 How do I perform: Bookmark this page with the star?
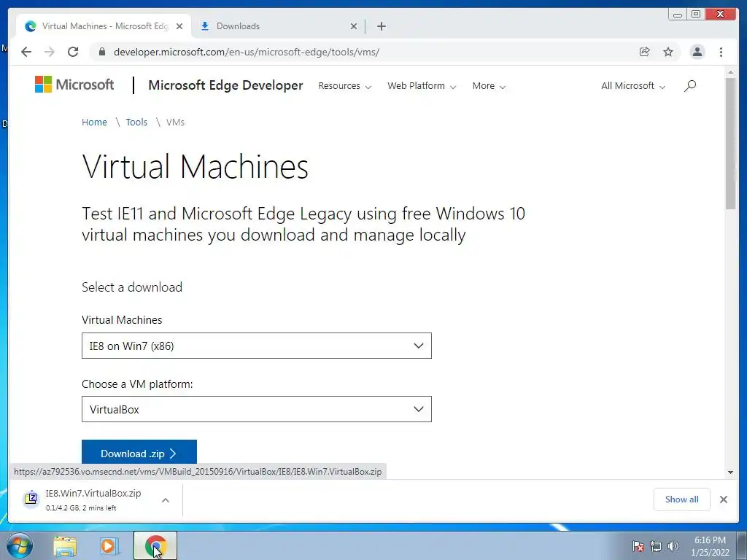point(668,52)
